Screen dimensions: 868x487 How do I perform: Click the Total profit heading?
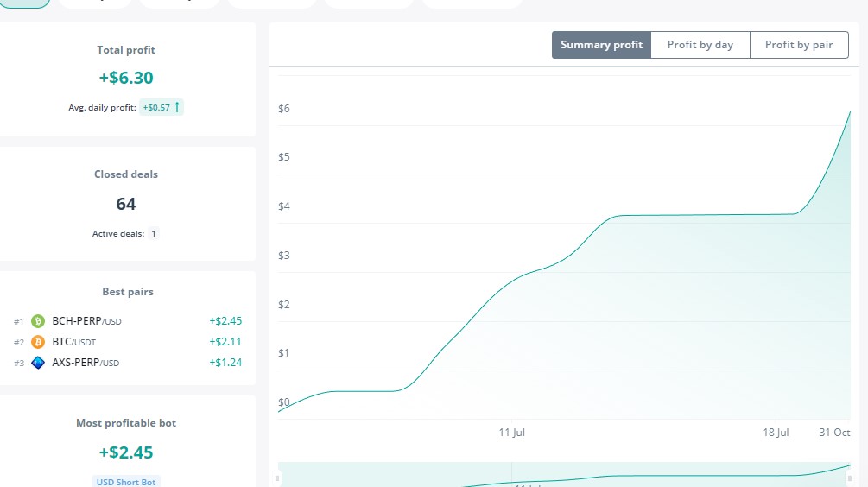(x=125, y=50)
